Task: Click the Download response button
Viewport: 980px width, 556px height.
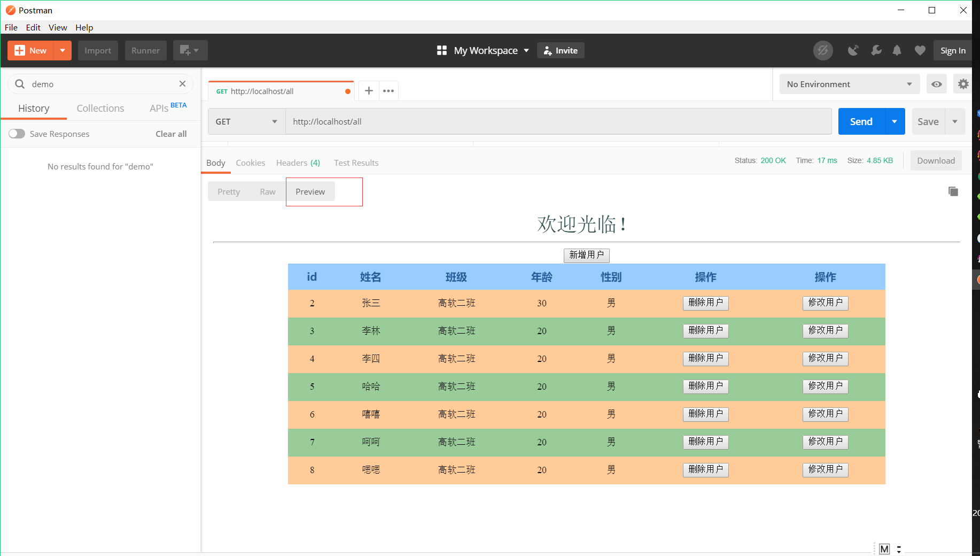Action: (936, 160)
